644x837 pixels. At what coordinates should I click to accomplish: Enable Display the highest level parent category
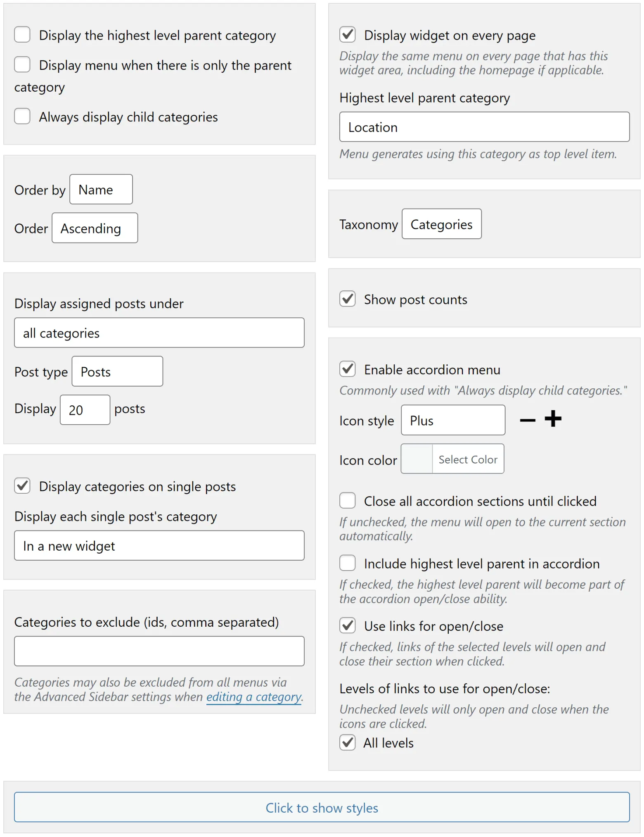click(22, 35)
